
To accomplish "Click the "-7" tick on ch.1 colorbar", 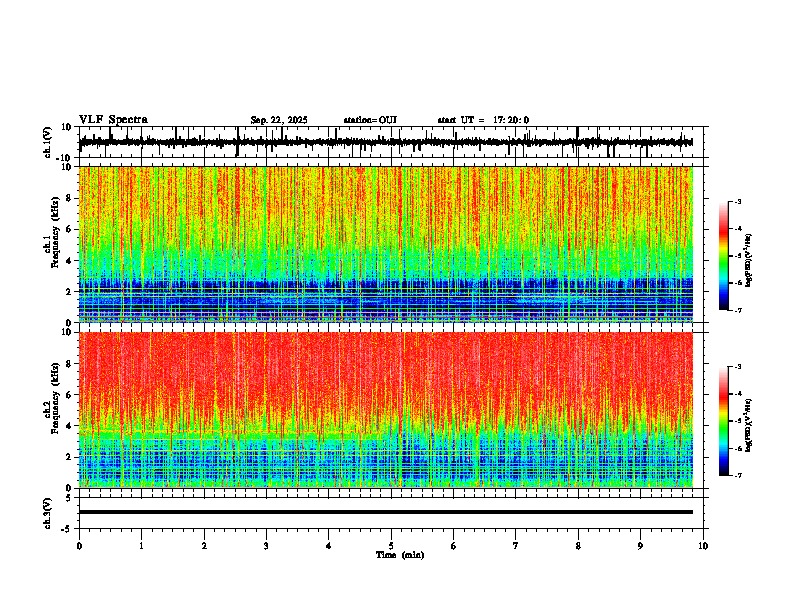I will (737, 310).
